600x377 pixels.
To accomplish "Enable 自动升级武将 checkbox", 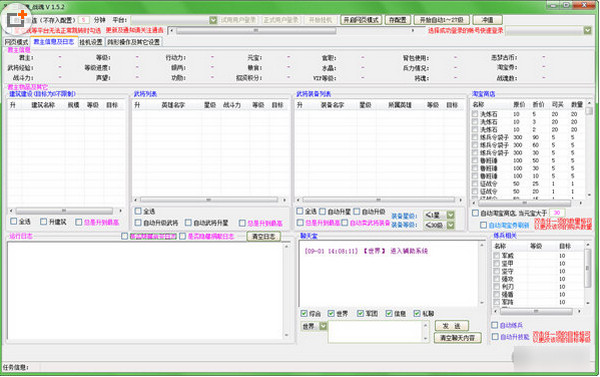I will (138, 222).
